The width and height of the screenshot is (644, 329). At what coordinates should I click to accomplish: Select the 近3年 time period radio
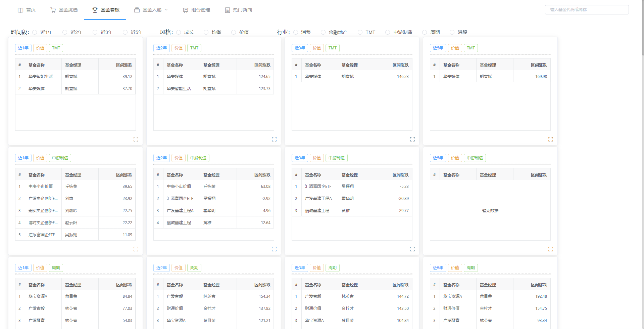(x=95, y=32)
